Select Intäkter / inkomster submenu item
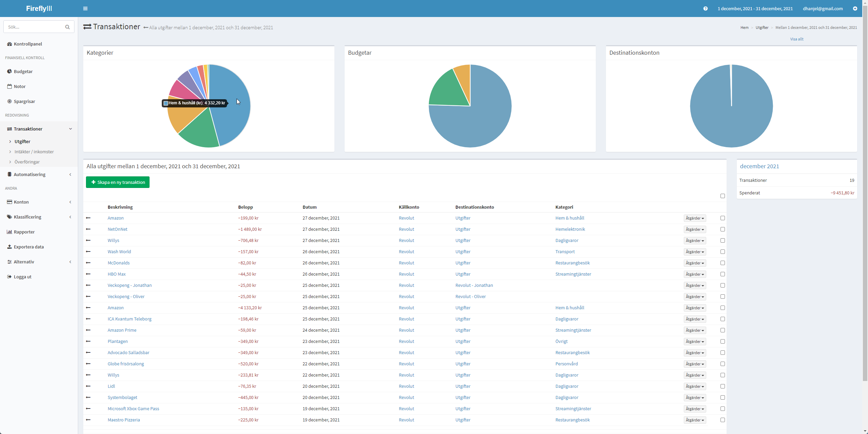 coord(34,152)
